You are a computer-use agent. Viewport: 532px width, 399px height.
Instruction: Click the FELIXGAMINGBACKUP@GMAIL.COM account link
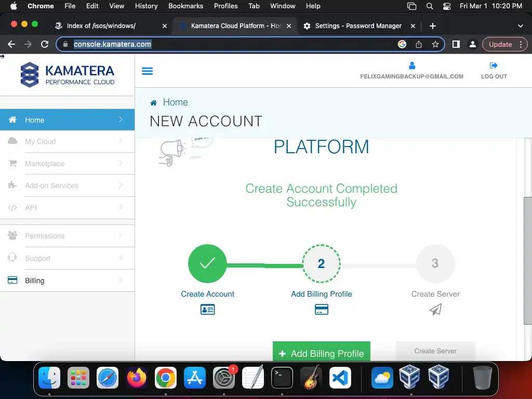point(411,76)
